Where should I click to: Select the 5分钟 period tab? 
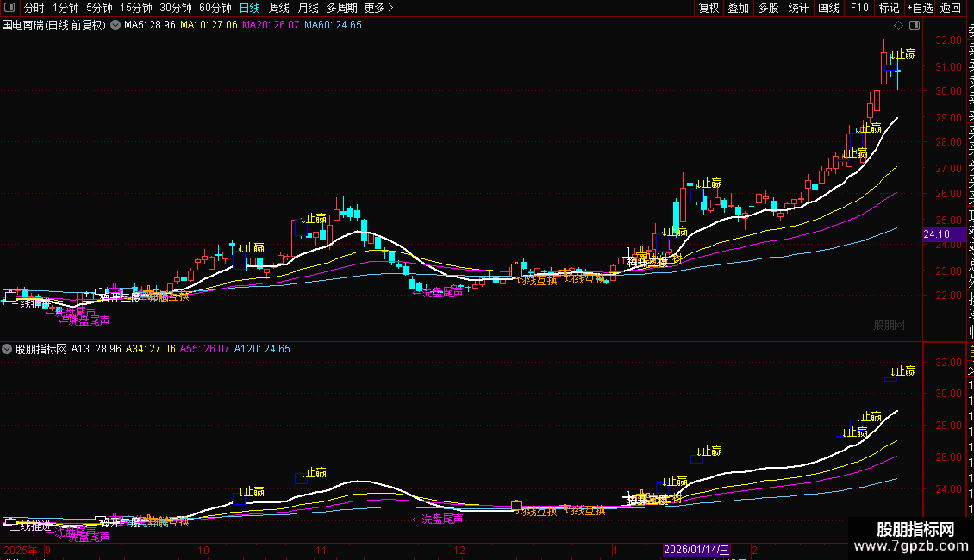pyautogui.click(x=99, y=8)
